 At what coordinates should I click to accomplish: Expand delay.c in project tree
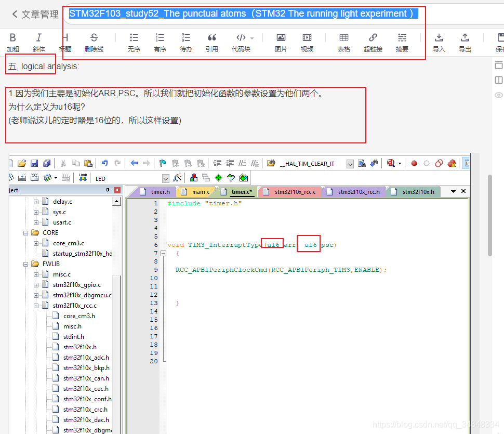36,202
